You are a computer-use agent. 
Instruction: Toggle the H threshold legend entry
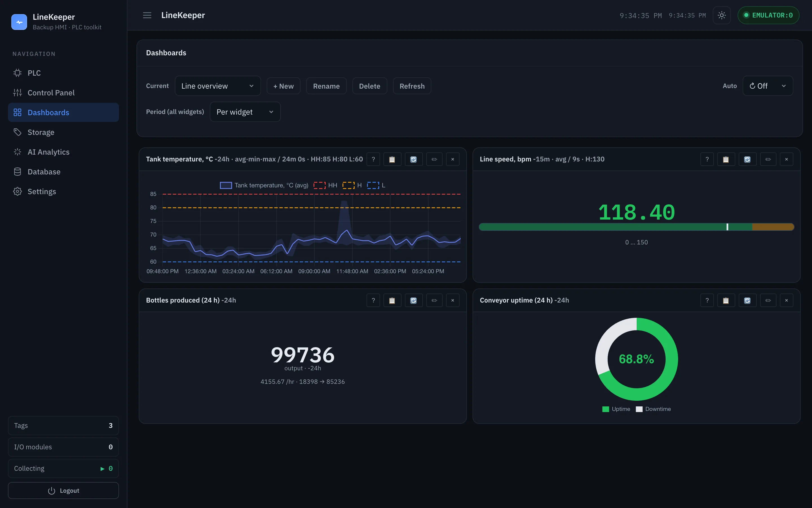[352, 185]
